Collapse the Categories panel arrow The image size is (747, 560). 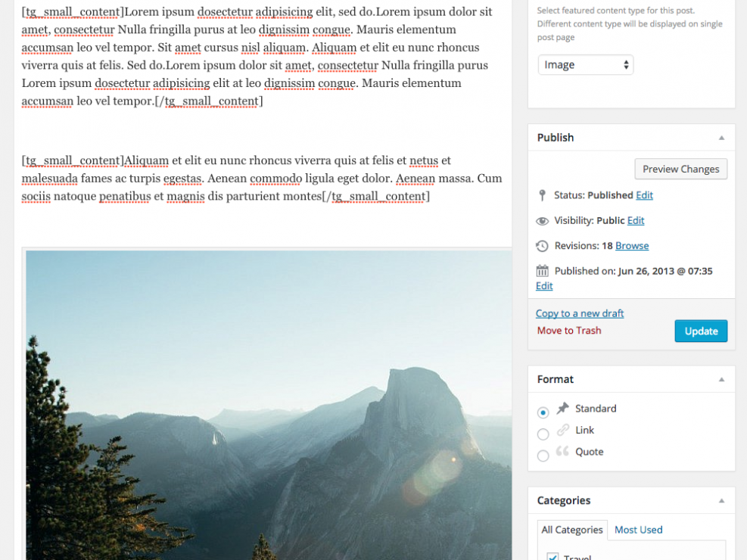pos(721,500)
